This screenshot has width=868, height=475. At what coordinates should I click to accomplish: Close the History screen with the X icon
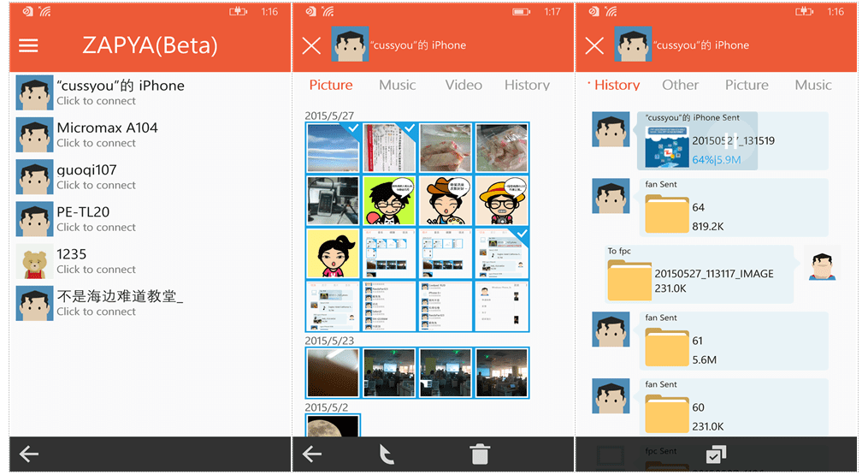coord(594,45)
